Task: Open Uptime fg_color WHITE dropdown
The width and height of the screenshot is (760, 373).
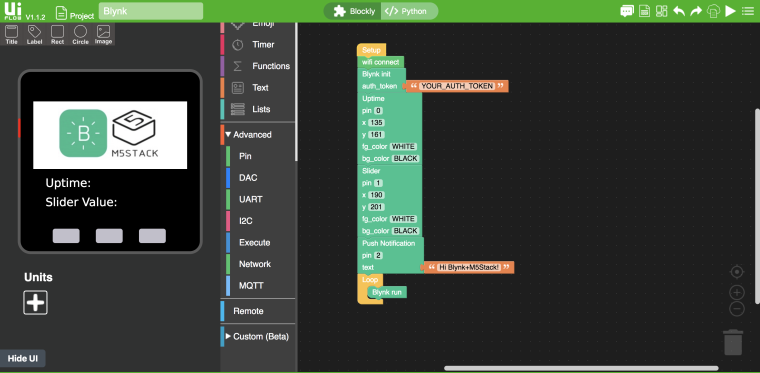Action: [404, 147]
